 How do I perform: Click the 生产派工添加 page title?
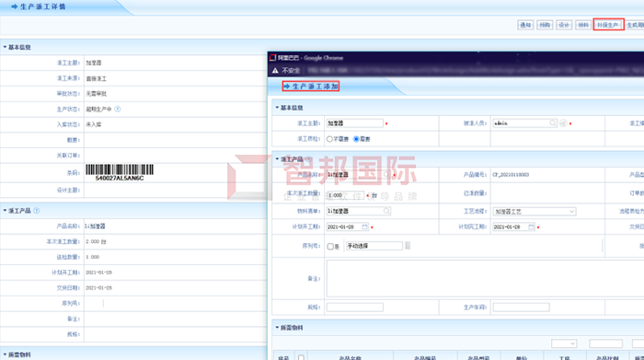(x=315, y=87)
